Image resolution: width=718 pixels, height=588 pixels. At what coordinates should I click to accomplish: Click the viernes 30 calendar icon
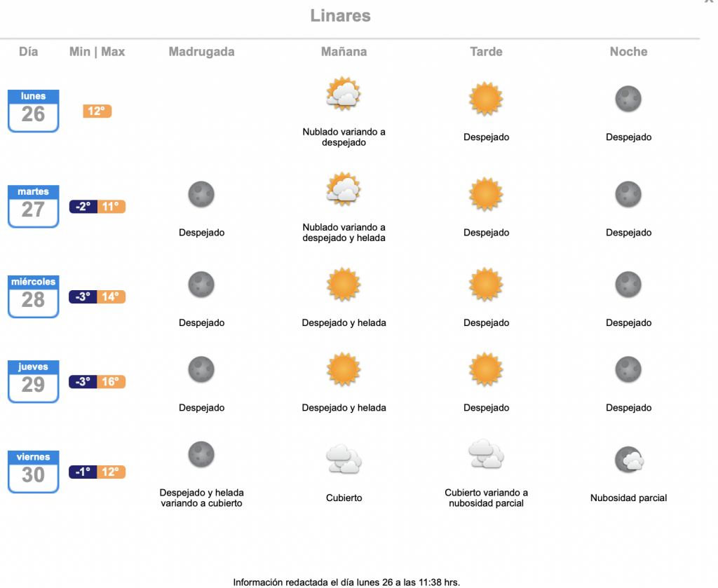tap(34, 472)
